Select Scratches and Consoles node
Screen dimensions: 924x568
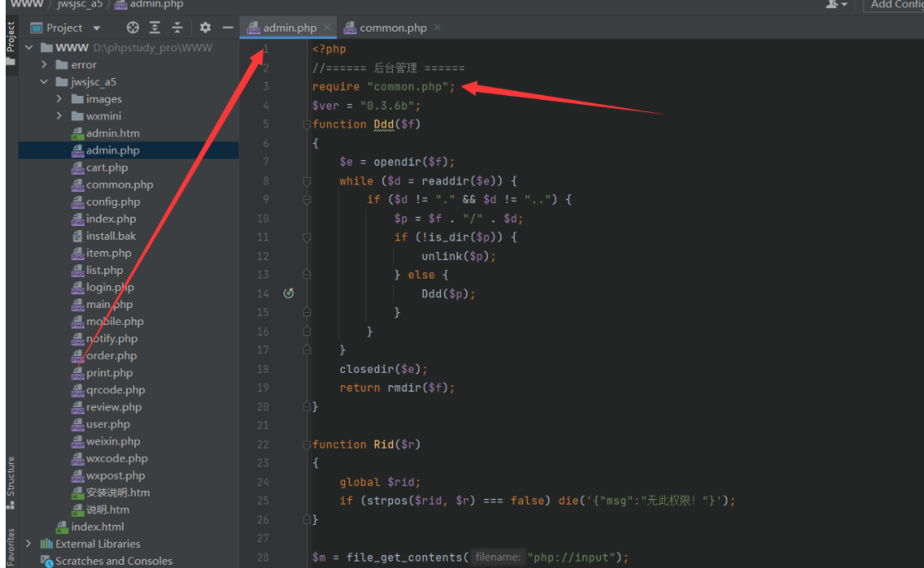(106, 561)
